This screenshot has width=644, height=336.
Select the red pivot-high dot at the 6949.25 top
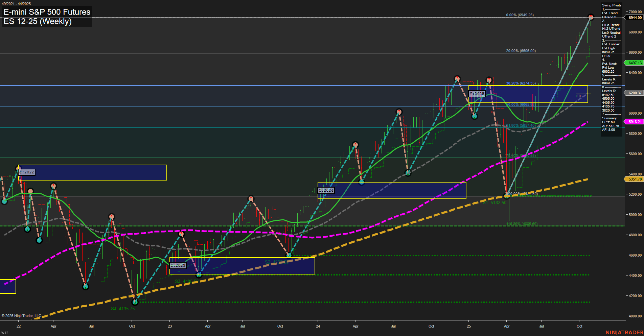click(591, 16)
